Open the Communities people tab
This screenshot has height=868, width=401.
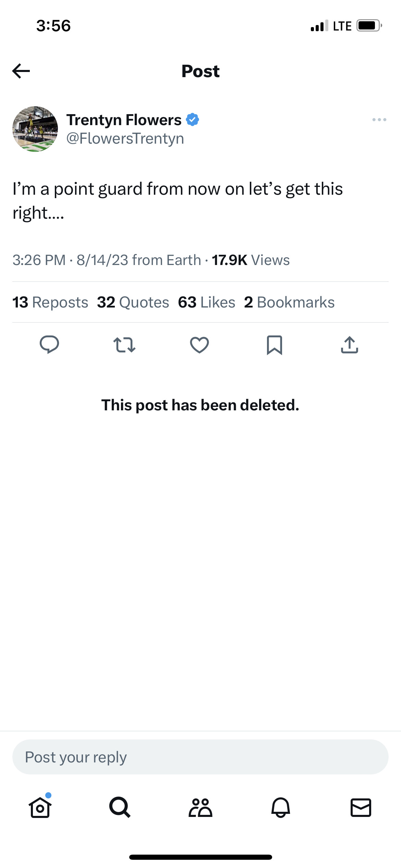tap(200, 807)
